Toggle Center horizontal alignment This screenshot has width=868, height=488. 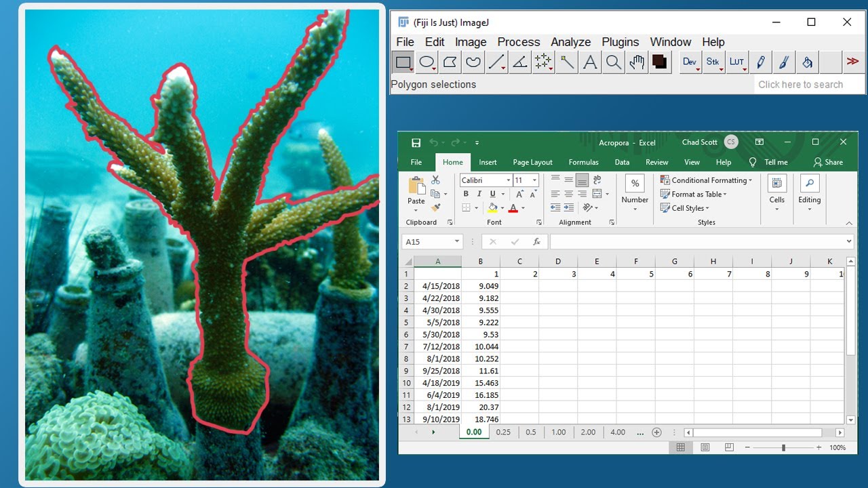(x=568, y=194)
